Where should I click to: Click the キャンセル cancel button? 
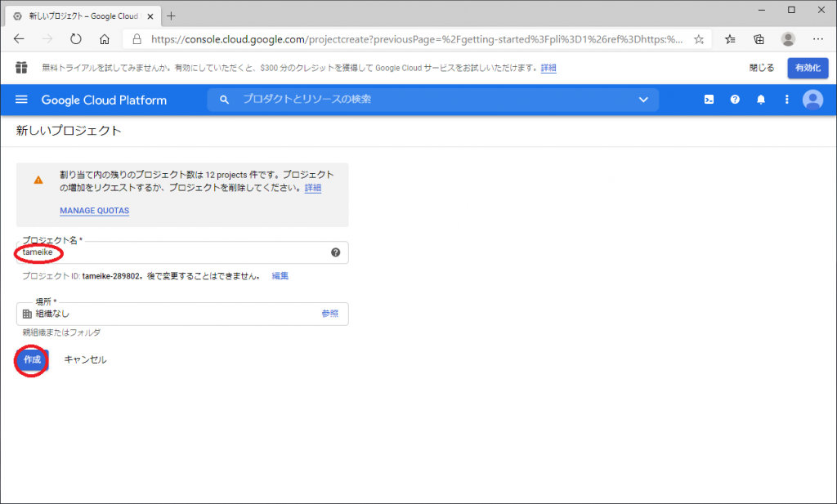pyautogui.click(x=85, y=359)
